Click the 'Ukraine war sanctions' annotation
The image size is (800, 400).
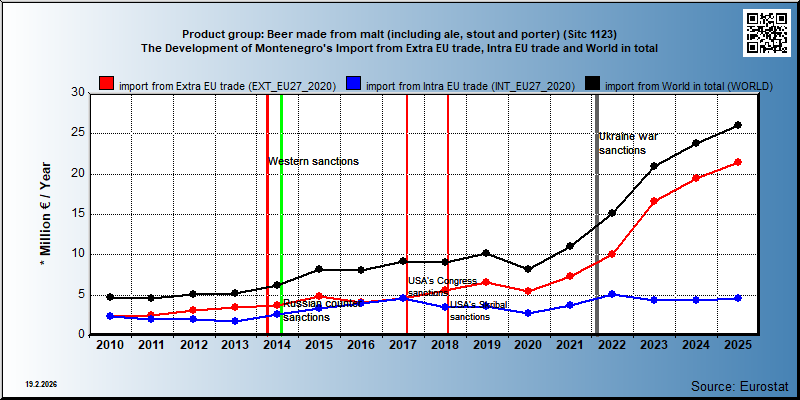click(628, 143)
